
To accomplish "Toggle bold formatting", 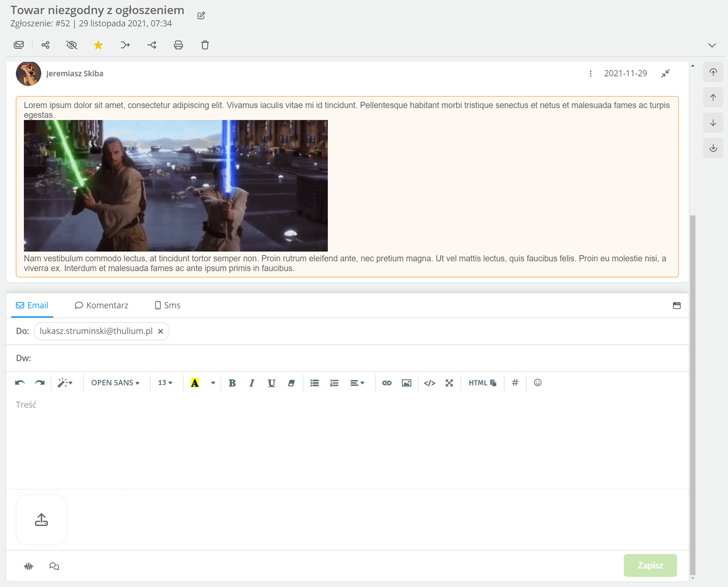I will 232,383.
